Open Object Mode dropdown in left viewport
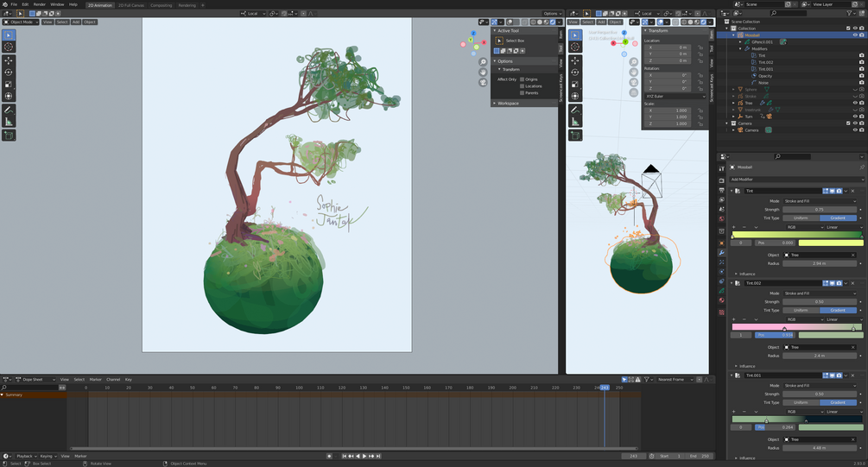 pyautogui.click(x=21, y=22)
